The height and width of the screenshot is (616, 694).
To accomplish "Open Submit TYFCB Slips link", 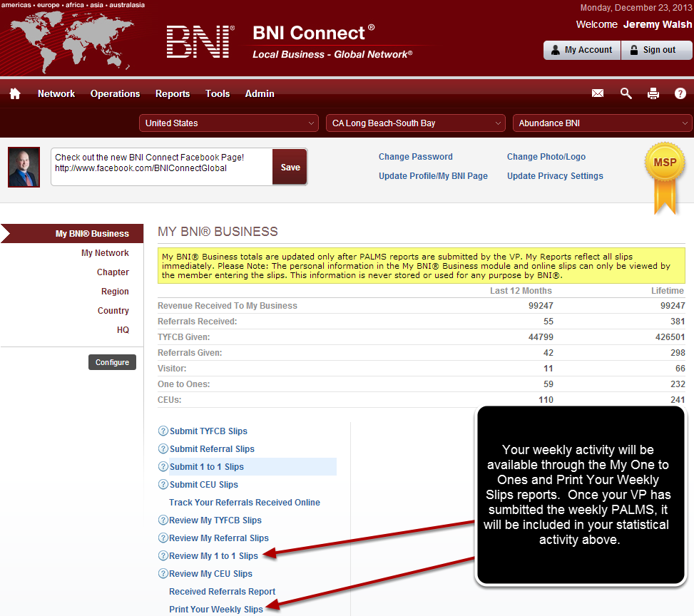I will 208,431.
